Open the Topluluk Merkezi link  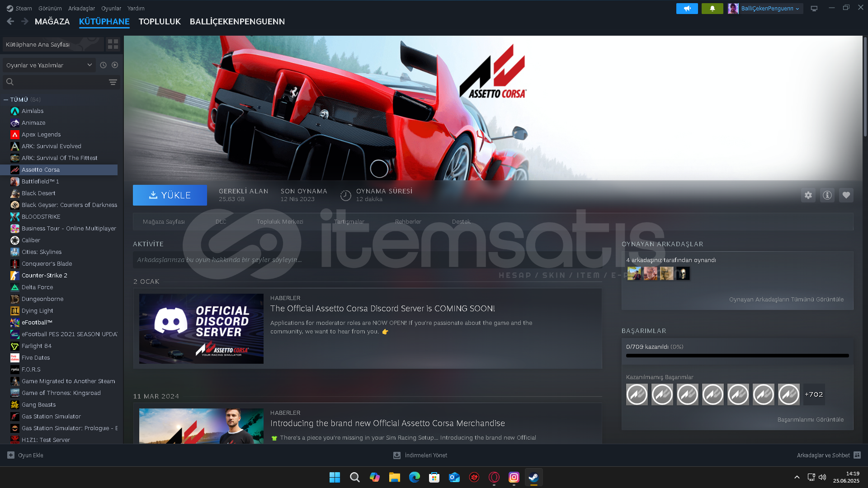[280, 222]
